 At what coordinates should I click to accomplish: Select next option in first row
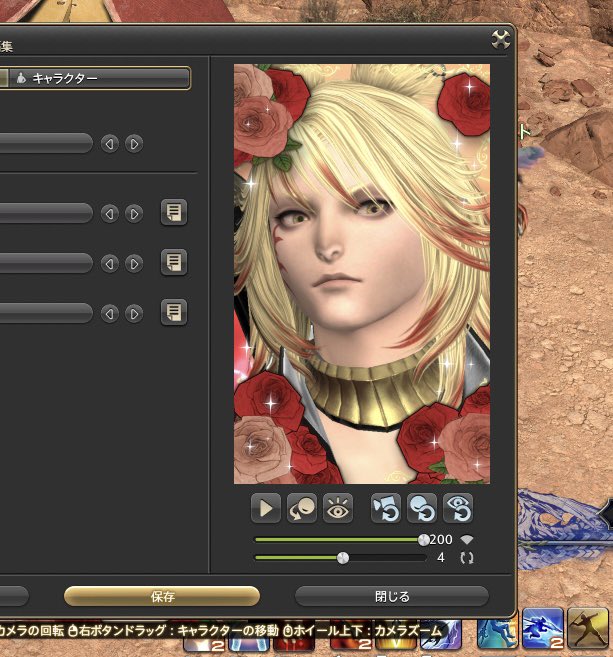pyautogui.click(x=134, y=144)
